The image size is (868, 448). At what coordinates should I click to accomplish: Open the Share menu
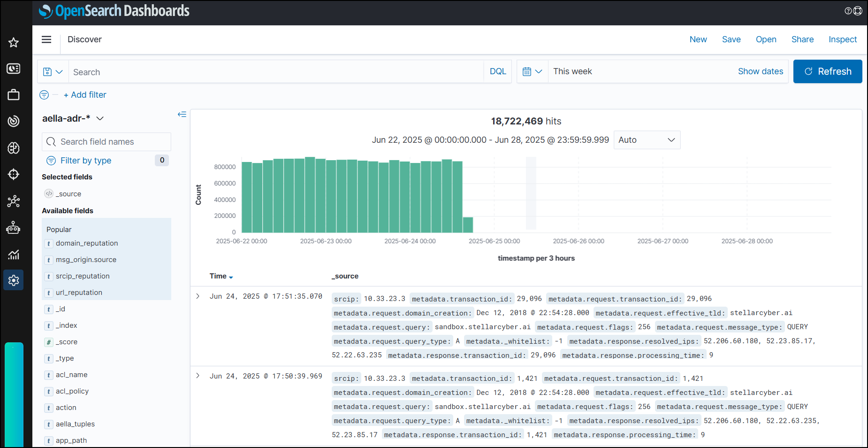(802, 39)
